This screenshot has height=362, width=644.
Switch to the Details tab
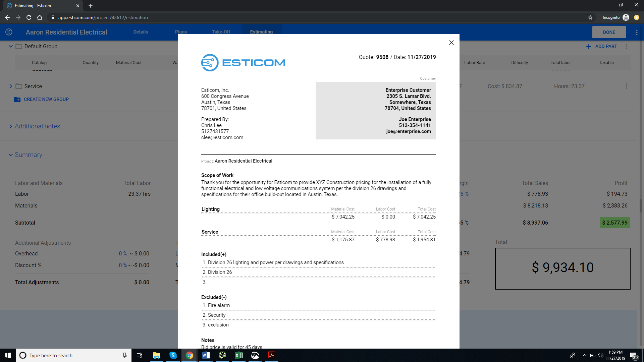(x=141, y=32)
